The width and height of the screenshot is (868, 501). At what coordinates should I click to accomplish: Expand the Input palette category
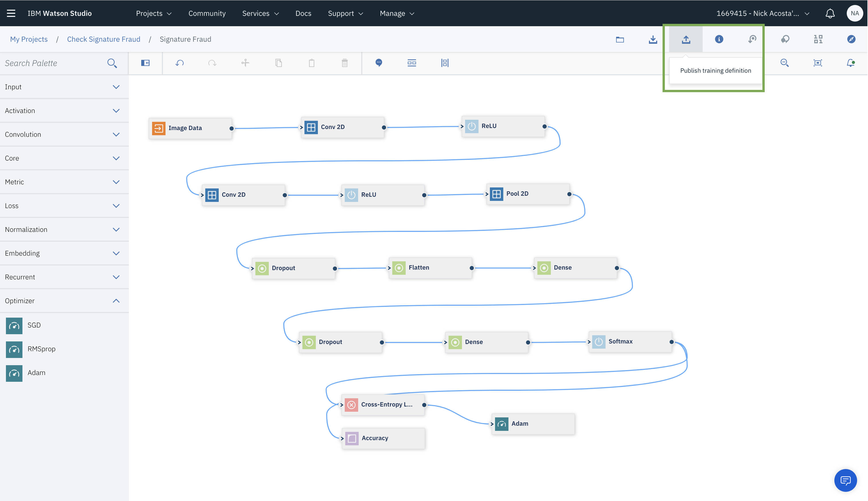pos(64,87)
